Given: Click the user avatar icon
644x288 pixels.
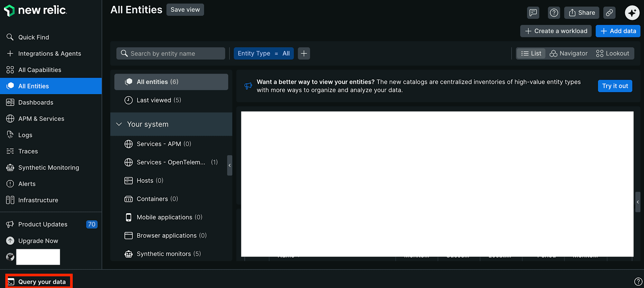Looking at the screenshot, I should 10,257.
